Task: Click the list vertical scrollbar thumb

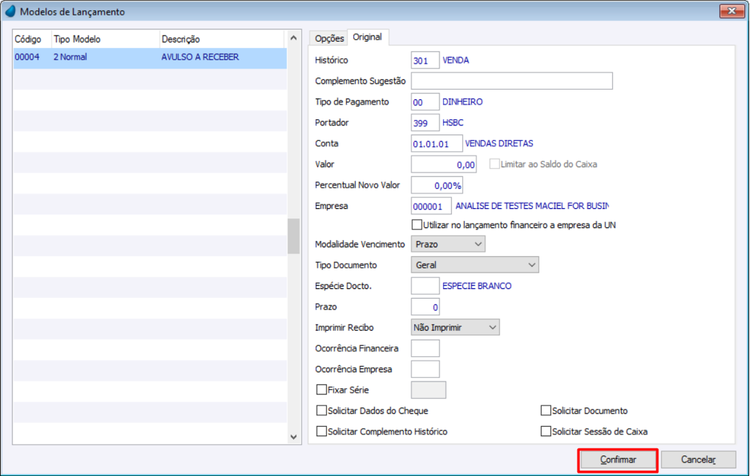Action: [294, 236]
